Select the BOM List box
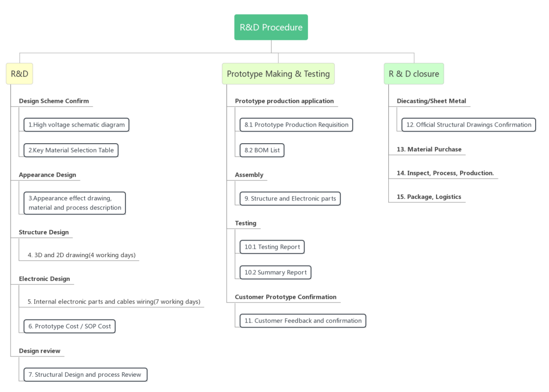 [262, 150]
